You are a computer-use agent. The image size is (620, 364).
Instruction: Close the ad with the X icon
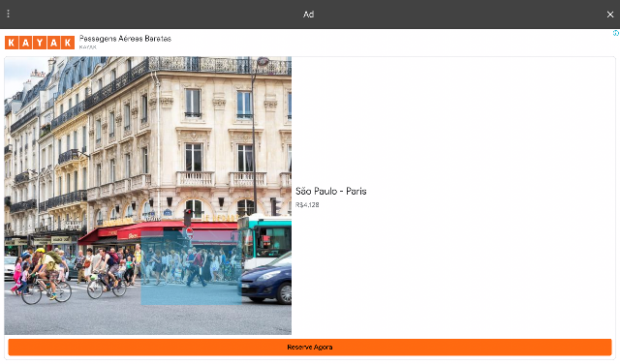(610, 15)
